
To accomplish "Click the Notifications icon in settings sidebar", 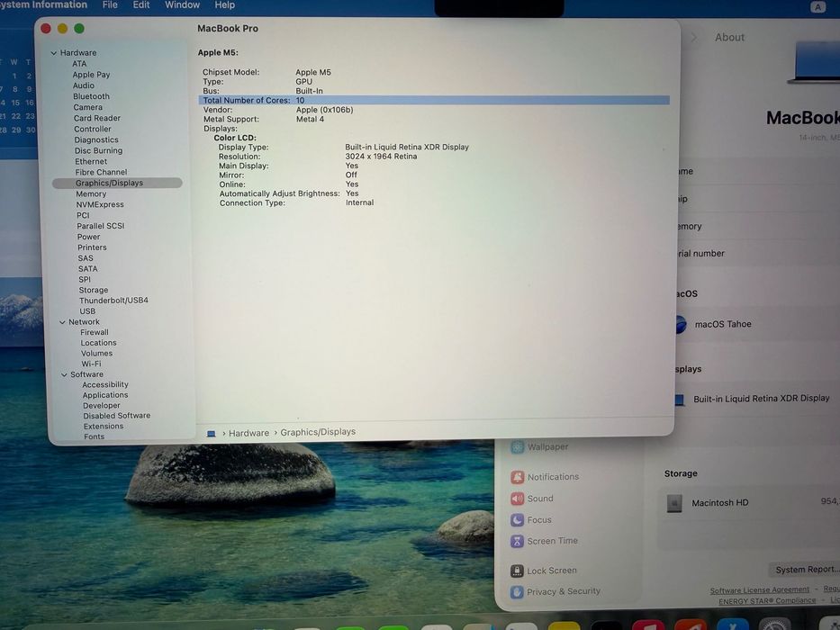I will pyautogui.click(x=517, y=477).
